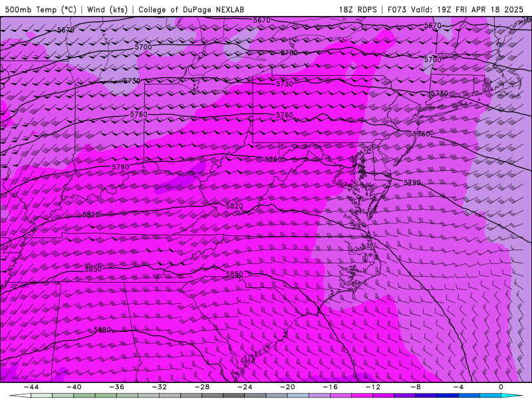Image resolution: width=532 pixels, height=399 pixels.
Task: Click the -36 color scale label
Action: 116,387
